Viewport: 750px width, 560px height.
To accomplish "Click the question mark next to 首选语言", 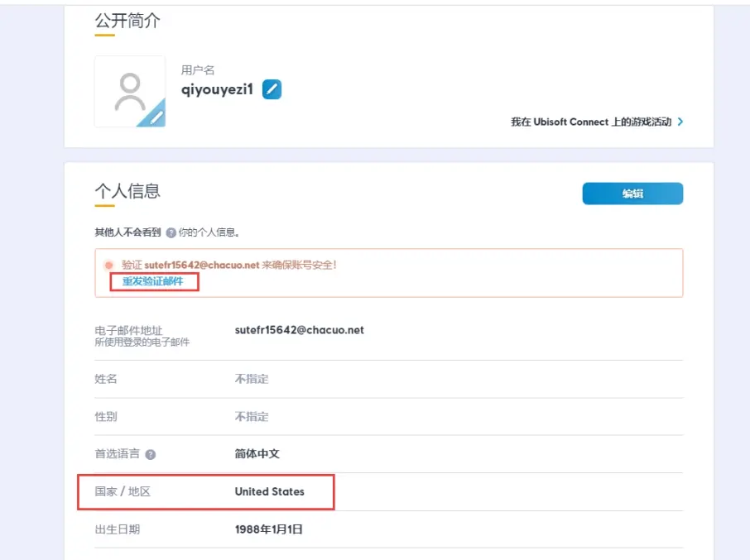I will point(150,454).
